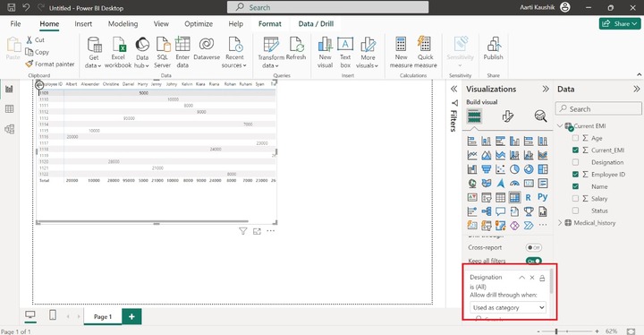Open the Dataverse connector

(207, 48)
